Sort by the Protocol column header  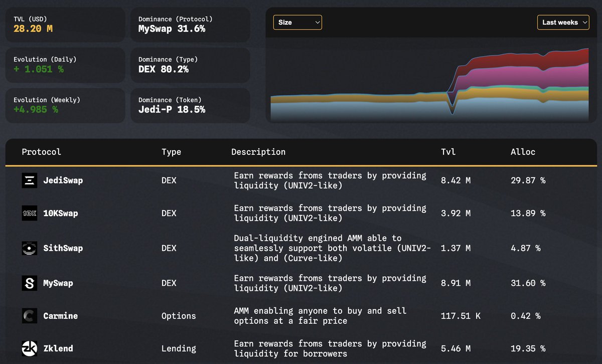tap(42, 152)
